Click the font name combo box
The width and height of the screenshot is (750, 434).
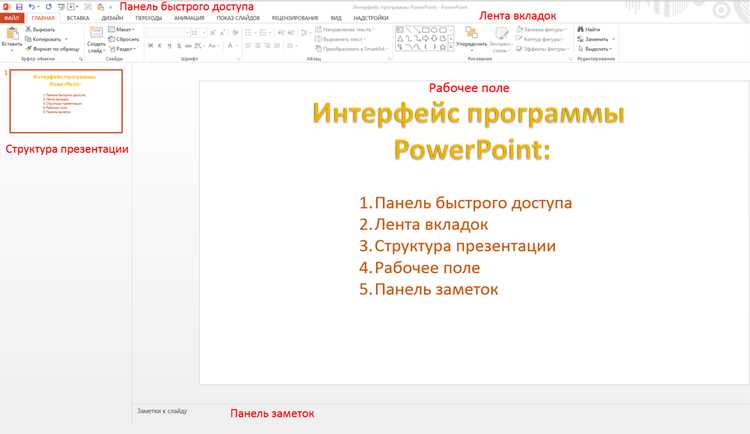(166, 33)
